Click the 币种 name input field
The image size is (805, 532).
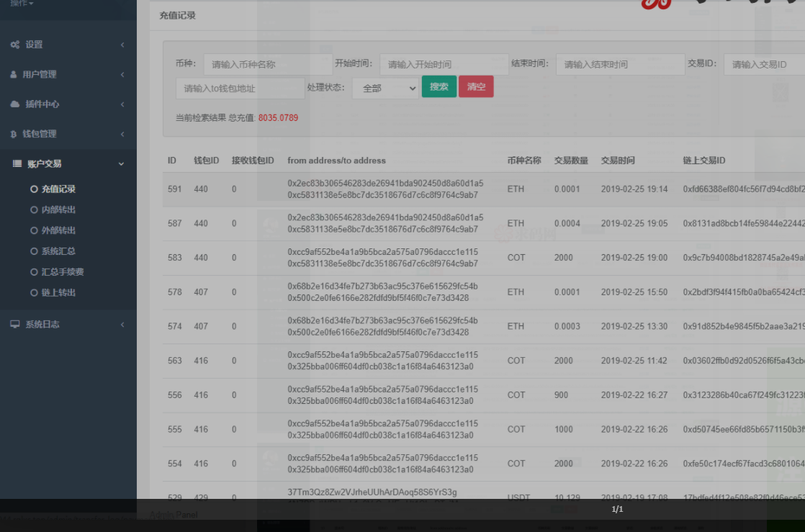(x=267, y=64)
